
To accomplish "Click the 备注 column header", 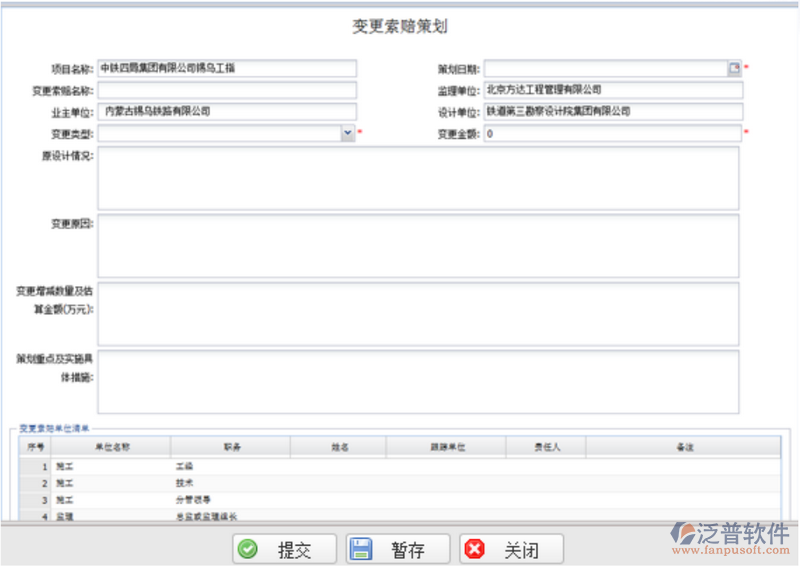I will click(x=684, y=447).
